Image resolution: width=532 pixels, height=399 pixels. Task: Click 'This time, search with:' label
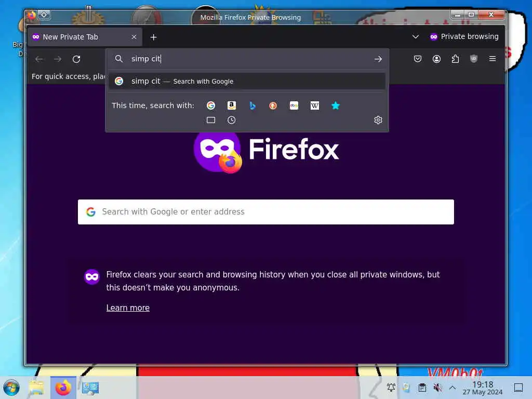tap(153, 105)
